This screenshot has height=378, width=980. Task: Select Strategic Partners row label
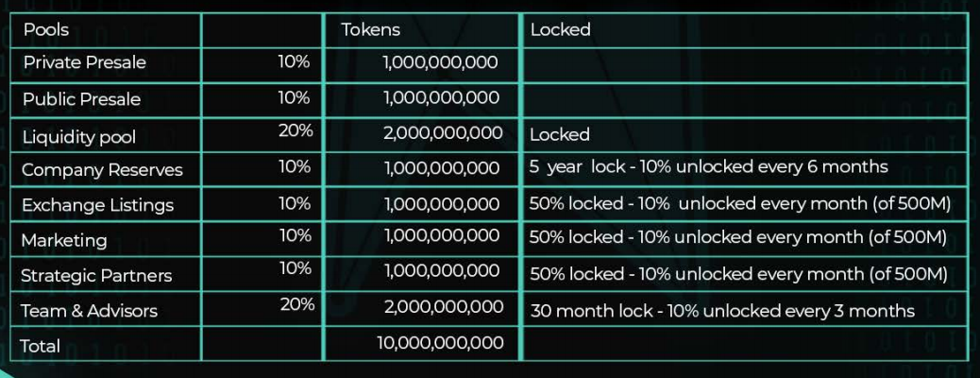(96, 275)
